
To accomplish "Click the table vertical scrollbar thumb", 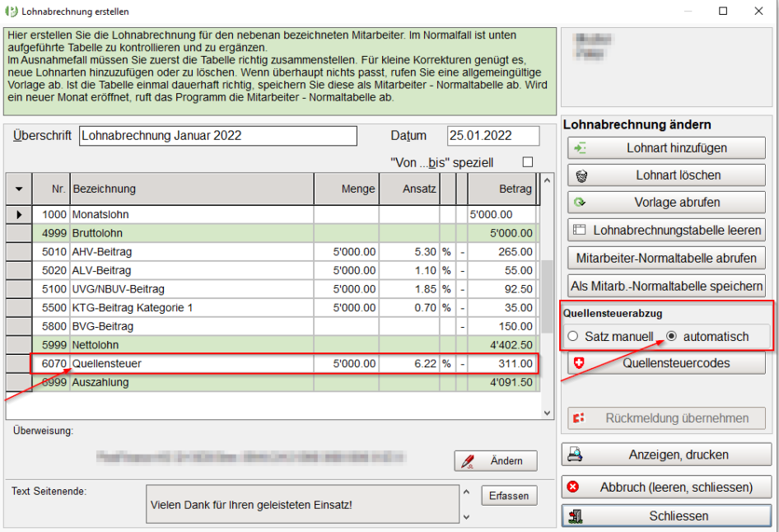I will pyautogui.click(x=547, y=296).
